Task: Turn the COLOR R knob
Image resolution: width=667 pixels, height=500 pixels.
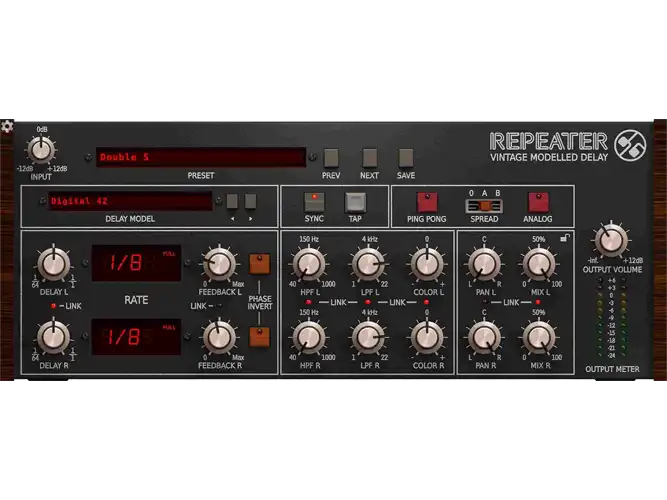Action: click(x=427, y=337)
